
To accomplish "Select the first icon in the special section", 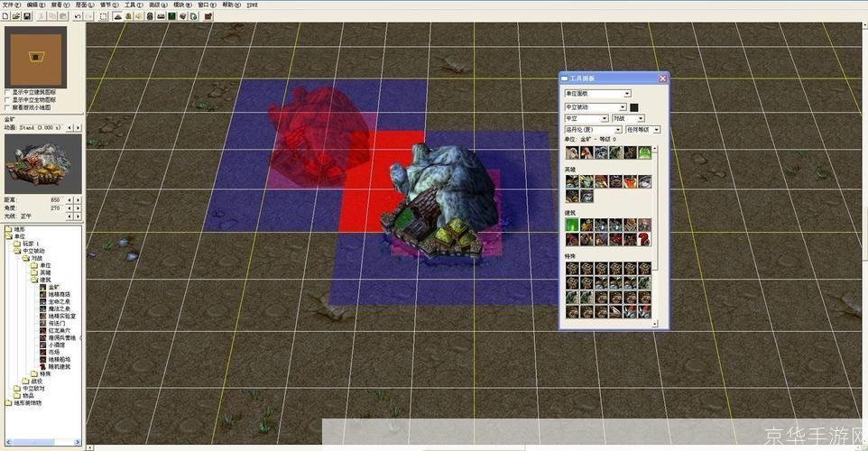I will click(572, 269).
